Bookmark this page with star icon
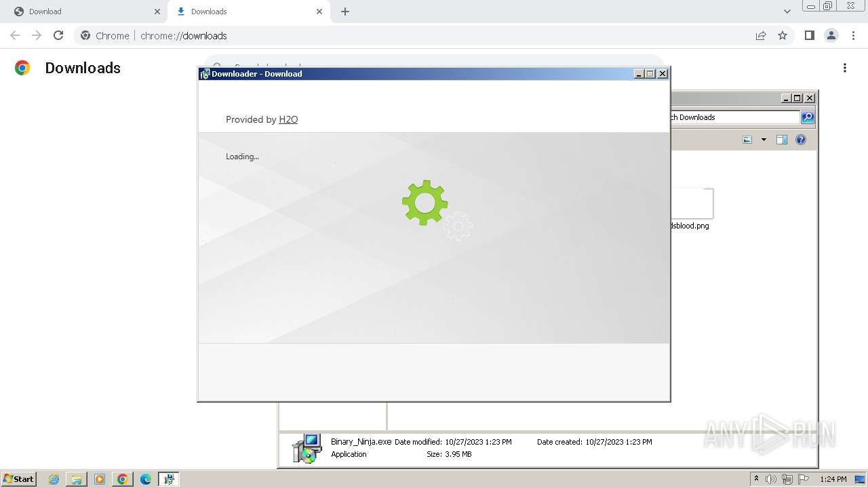Image resolution: width=868 pixels, height=488 pixels. point(783,35)
